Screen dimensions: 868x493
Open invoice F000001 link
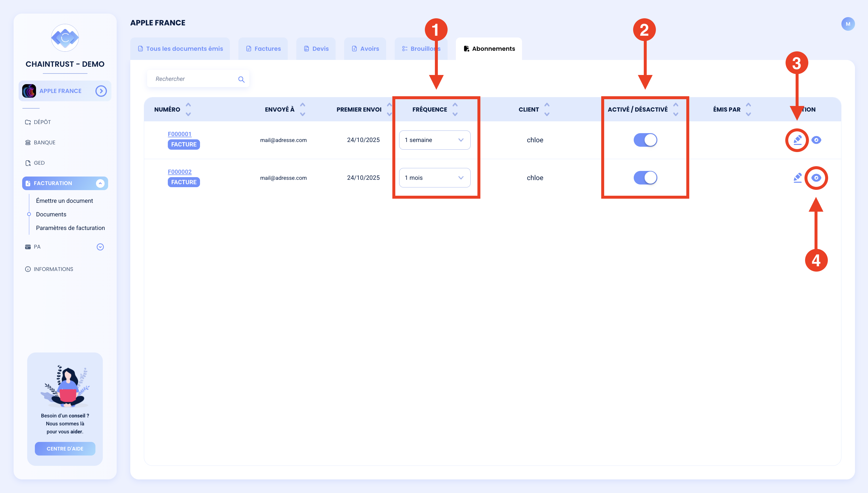(180, 134)
